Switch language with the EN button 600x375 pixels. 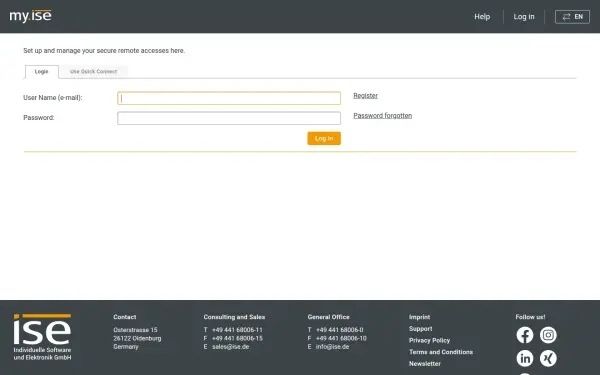(572, 17)
